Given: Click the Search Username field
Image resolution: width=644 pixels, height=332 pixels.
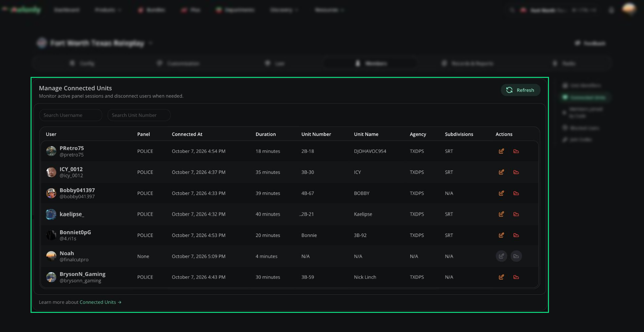Looking at the screenshot, I should pyautogui.click(x=71, y=115).
